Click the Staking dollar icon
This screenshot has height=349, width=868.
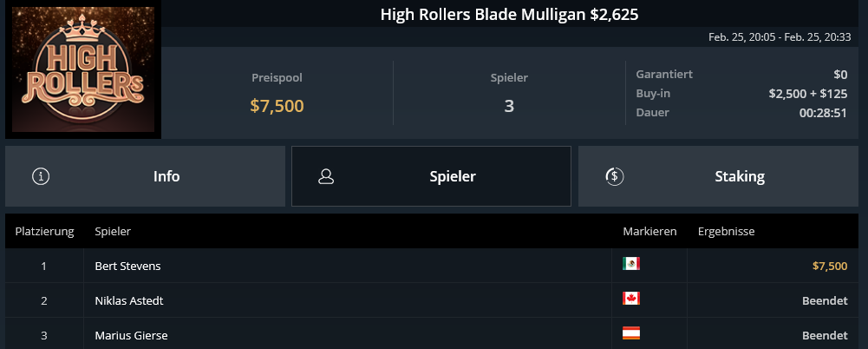[x=615, y=177]
